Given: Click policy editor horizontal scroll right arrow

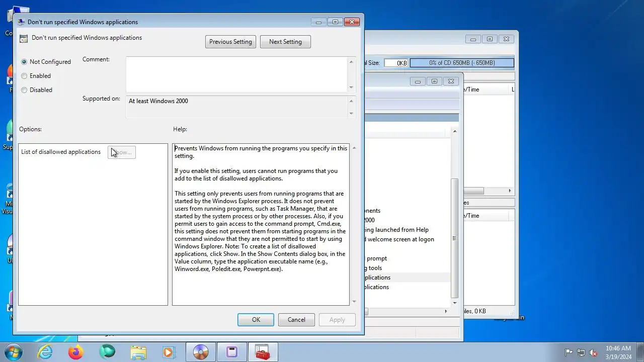Looking at the screenshot, I should coord(446,312).
